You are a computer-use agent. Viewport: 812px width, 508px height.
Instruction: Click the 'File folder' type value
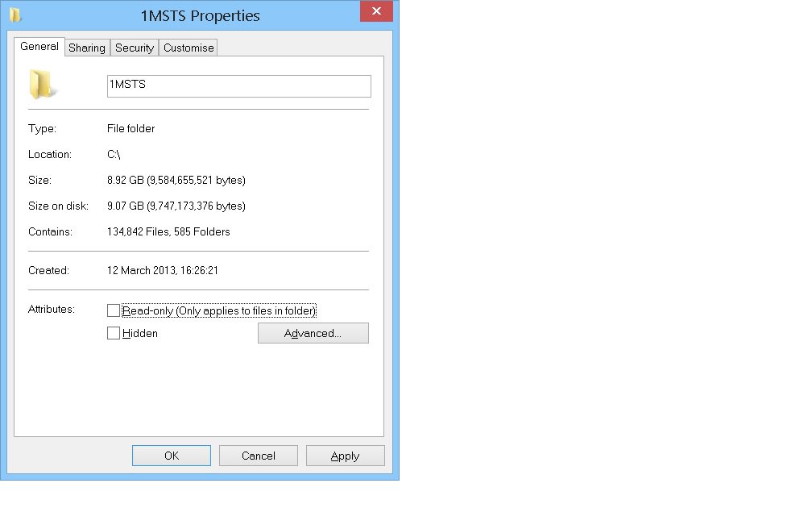point(131,128)
